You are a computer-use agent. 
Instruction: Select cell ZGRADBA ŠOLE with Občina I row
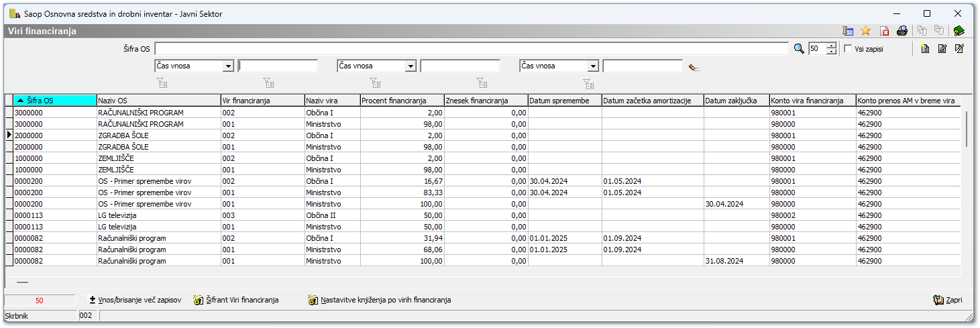(159, 135)
